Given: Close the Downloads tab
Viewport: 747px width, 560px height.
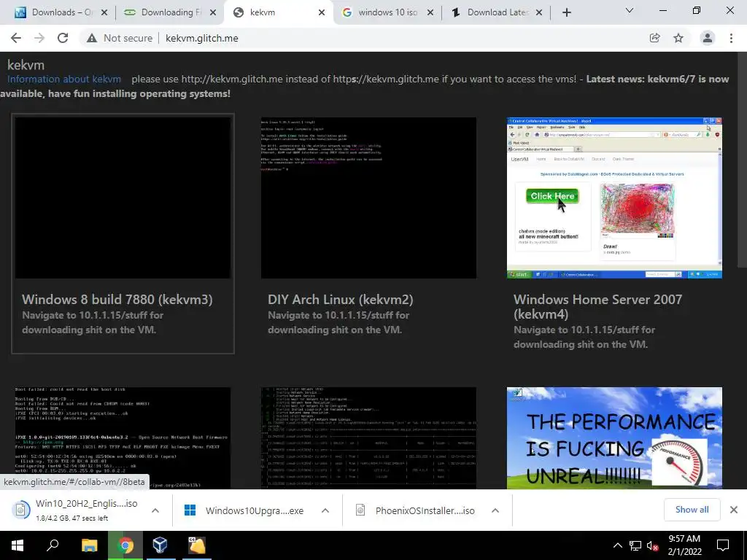Looking at the screenshot, I should pos(104,12).
